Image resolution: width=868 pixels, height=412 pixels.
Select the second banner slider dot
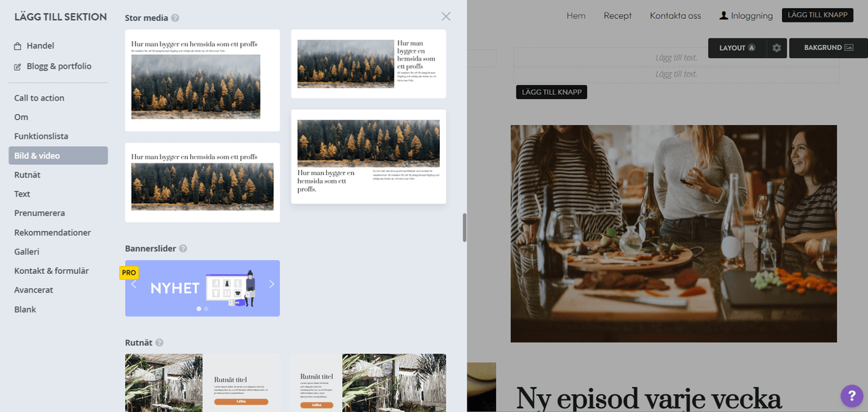[206, 309]
